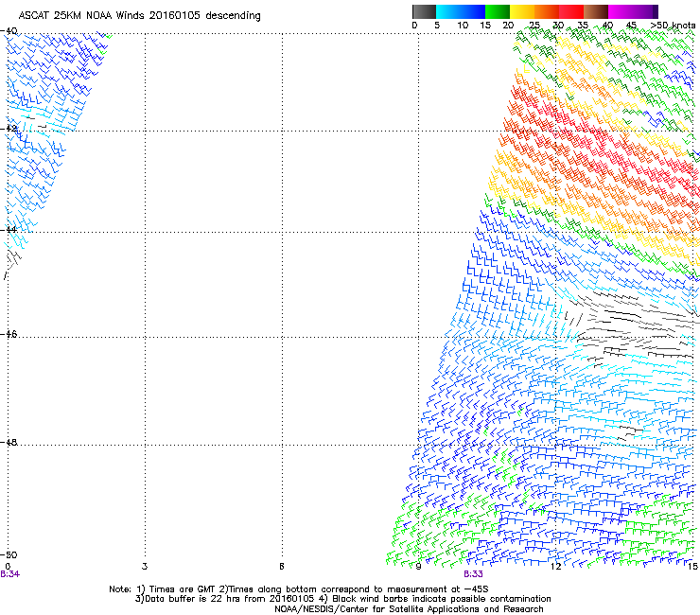Click the orange 25-30 knots color segment
700x615 pixels.
tap(547, 11)
